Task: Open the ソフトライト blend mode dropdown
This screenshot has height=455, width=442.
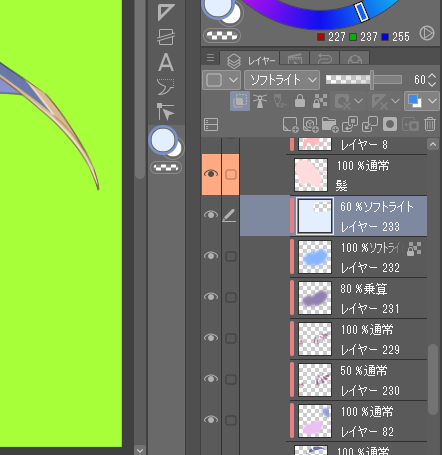Action: coord(282,80)
